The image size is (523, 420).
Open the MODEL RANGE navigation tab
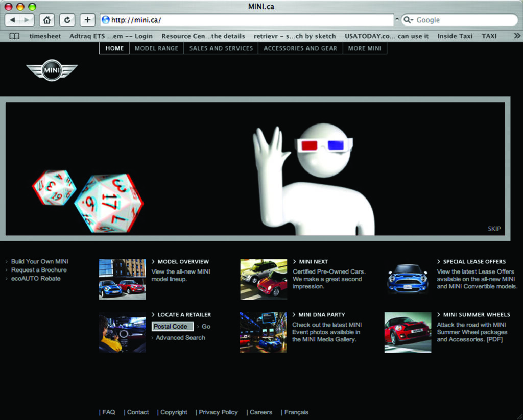(156, 48)
